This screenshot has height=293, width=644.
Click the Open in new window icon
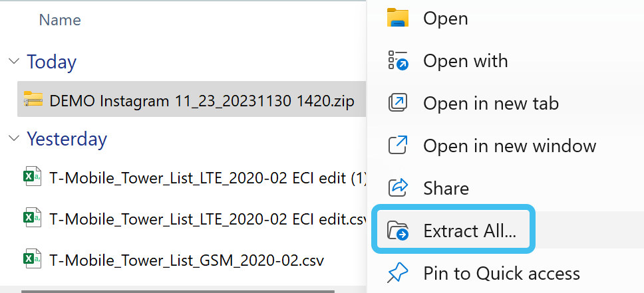(398, 146)
